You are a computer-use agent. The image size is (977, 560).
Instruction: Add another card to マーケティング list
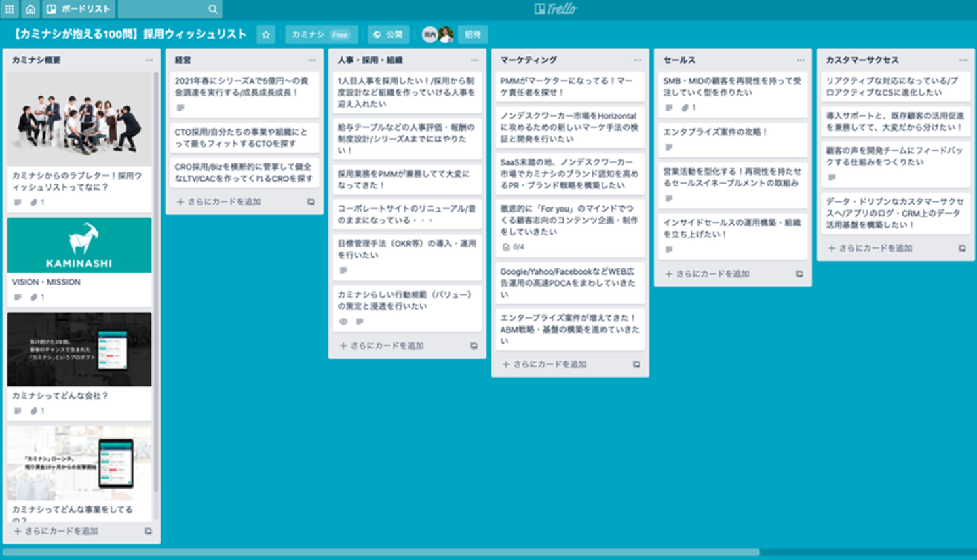tap(545, 364)
